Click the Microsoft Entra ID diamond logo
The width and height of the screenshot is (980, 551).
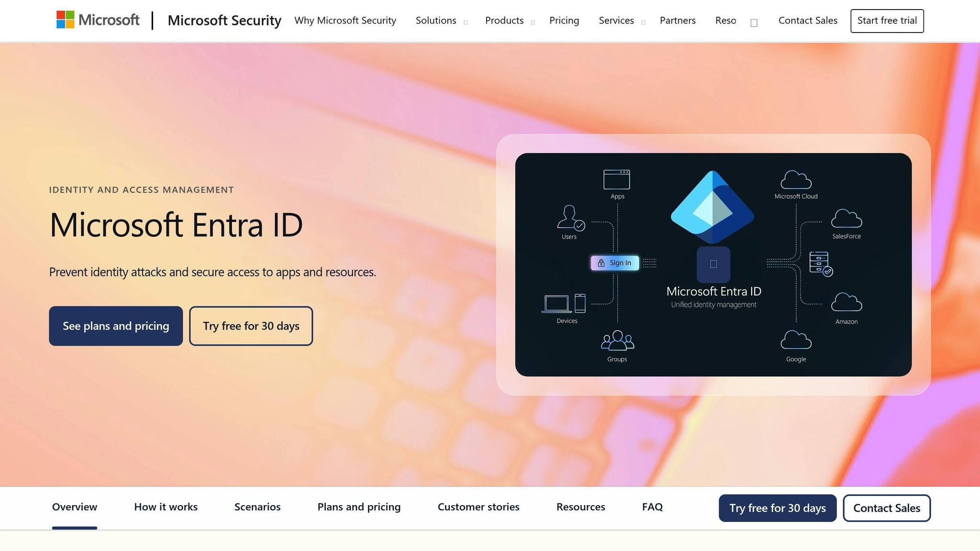click(713, 207)
